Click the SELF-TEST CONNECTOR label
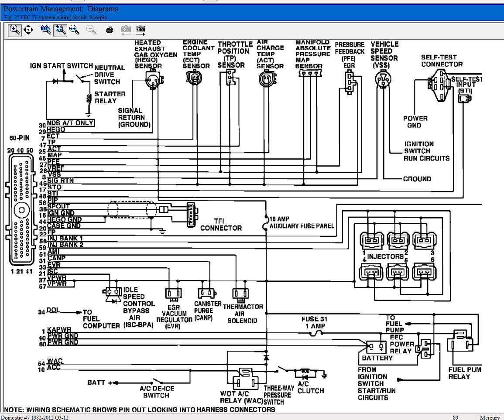 [x=442, y=61]
